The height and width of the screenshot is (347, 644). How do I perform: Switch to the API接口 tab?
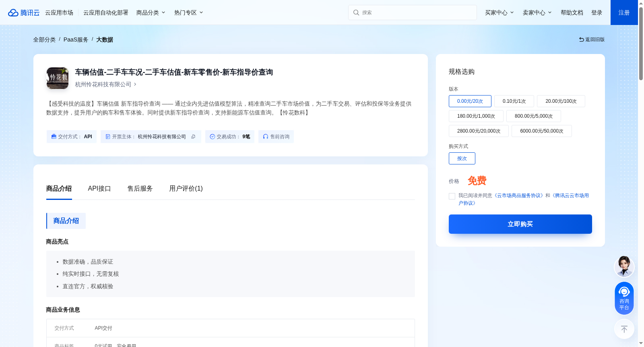click(99, 189)
